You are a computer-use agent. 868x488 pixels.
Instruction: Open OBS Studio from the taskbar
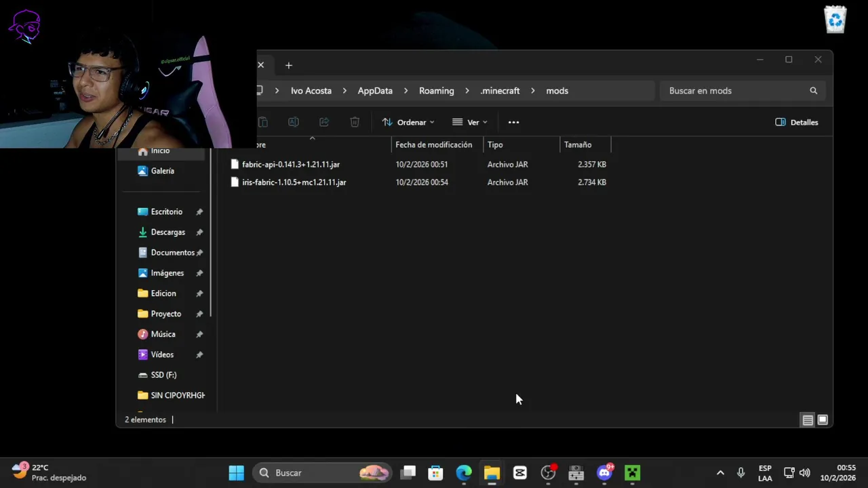tap(548, 472)
